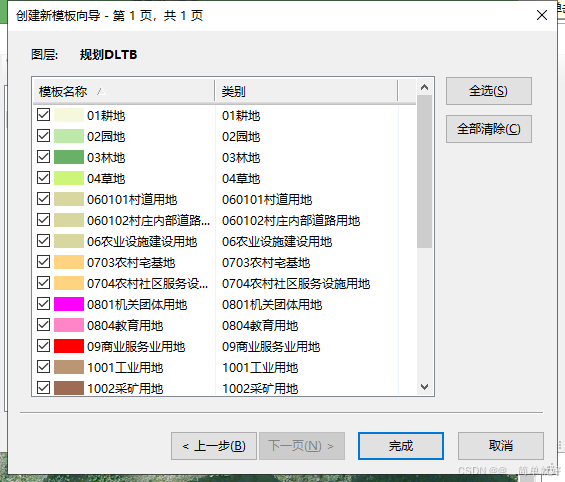Viewport: 565px width, 482px height.
Task: Select the 02园地 template name
Action: (106, 137)
